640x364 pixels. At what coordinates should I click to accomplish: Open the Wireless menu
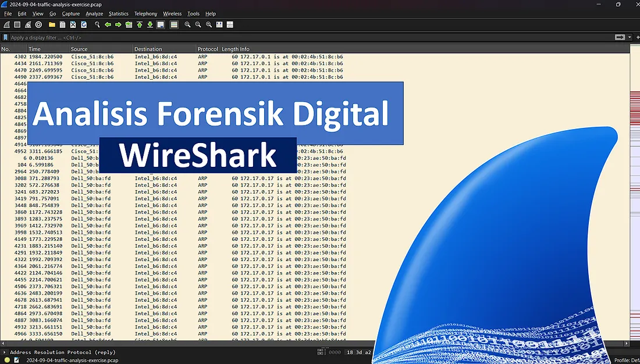pos(172,13)
